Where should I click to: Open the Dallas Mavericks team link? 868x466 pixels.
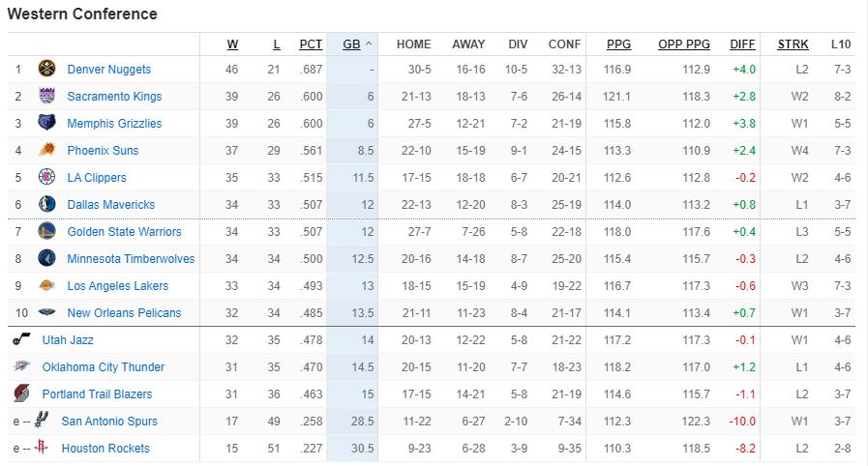pos(110,205)
